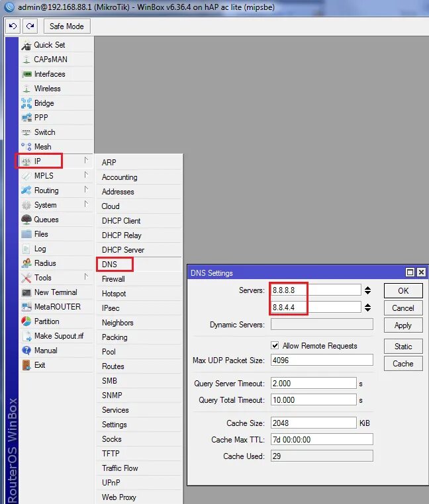Expand System submenu arrow
The height and width of the screenshot is (504, 429).
tap(86, 204)
